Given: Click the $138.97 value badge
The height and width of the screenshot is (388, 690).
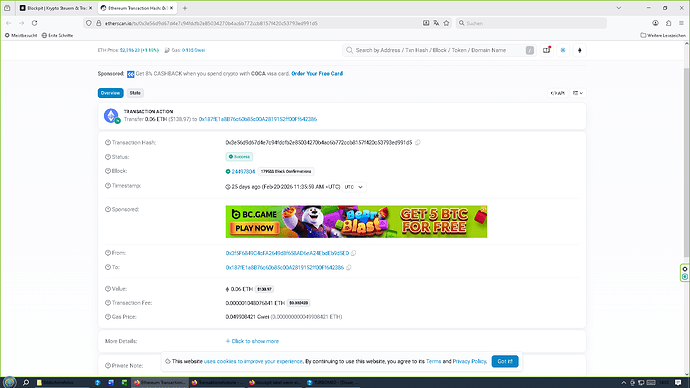Looking at the screenshot, I should tap(264, 289).
